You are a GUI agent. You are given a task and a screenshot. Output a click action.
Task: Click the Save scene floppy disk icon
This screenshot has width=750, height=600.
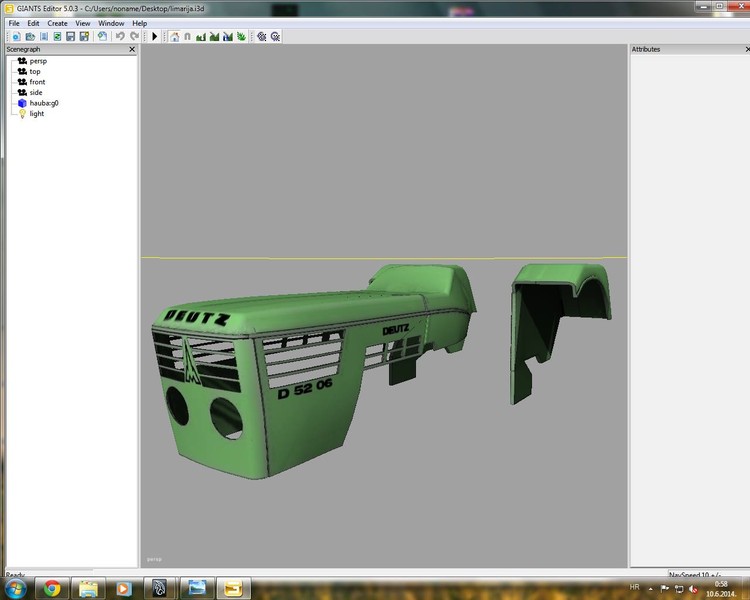pos(71,36)
